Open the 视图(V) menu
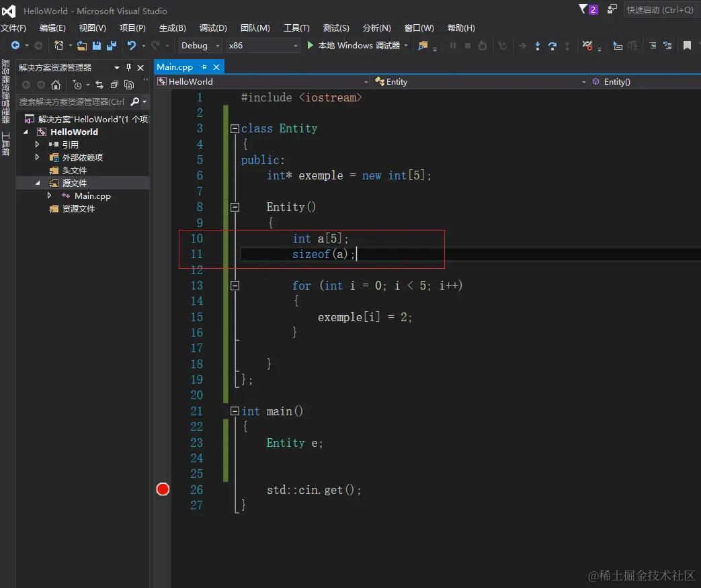Viewport: 701px width, 588px height. click(x=93, y=28)
